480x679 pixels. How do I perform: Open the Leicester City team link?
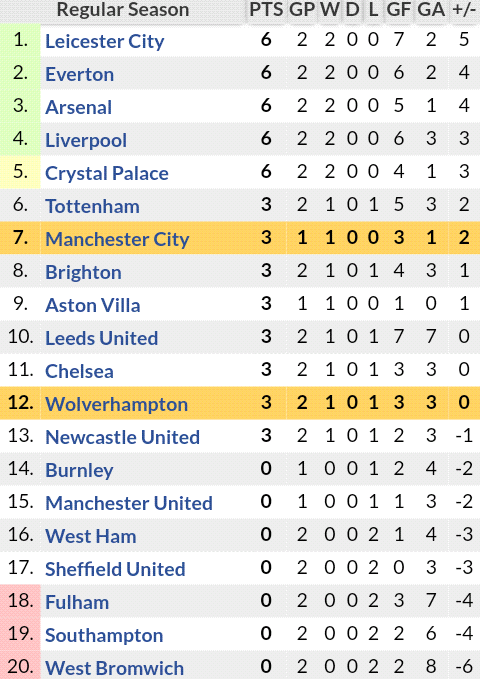[x=105, y=42]
